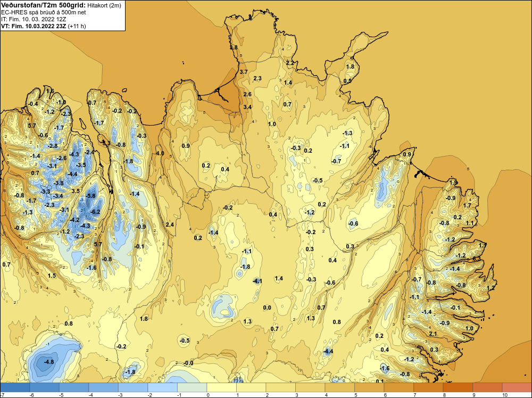
Task: Click the positive map value "1.2" on east coast
Action: click(491, 288)
